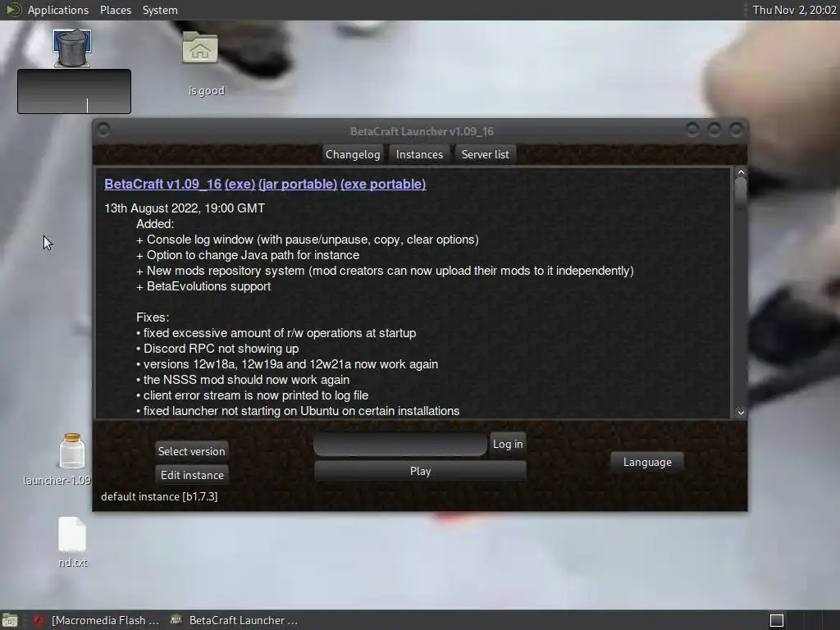This screenshot has height=630, width=840.
Task: Open the launcher-1.09 jar file icon
Action: pos(72,451)
